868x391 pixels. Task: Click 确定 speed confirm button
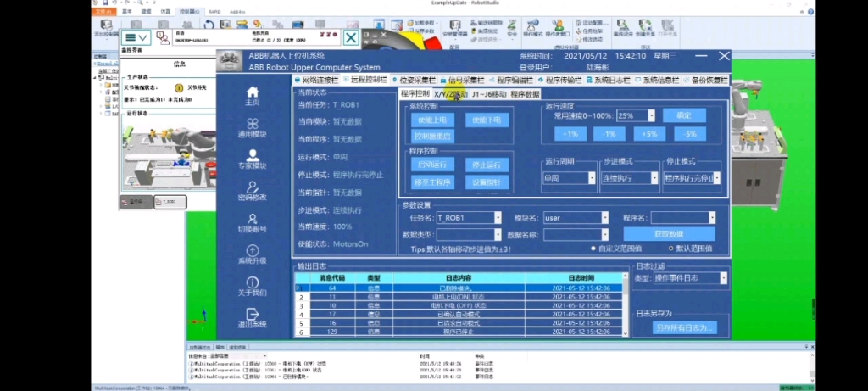(x=684, y=115)
